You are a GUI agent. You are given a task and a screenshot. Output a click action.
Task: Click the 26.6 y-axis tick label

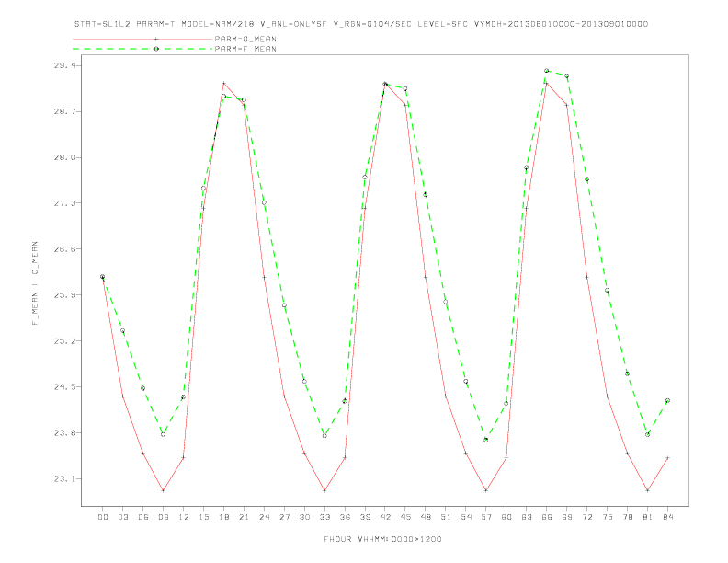[63, 249]
